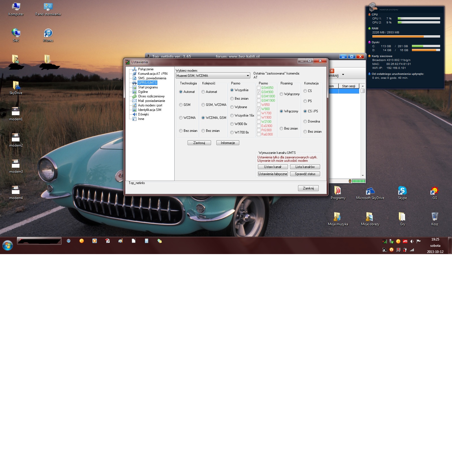This screenshot has height=476, width=452.
Task: Expand the Wybierz modem dropdown
Action: tap(248, 76)
